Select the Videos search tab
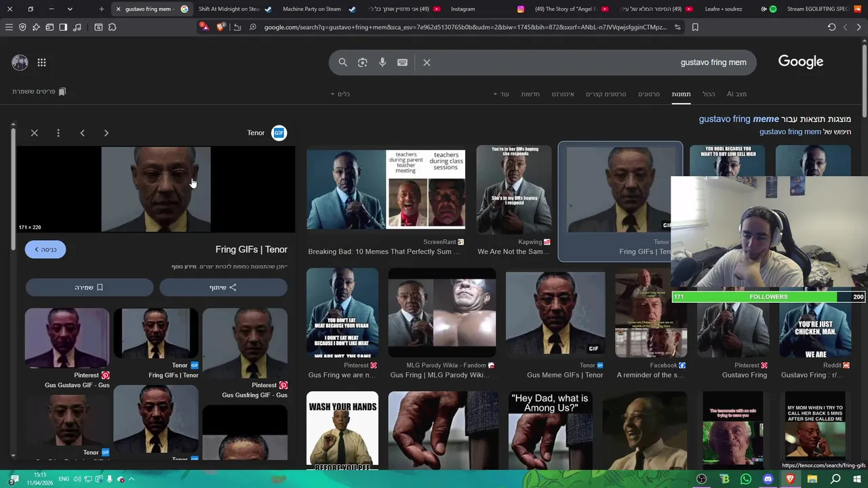The height and width of the screenshot is (488, 868). coord(649,94)
